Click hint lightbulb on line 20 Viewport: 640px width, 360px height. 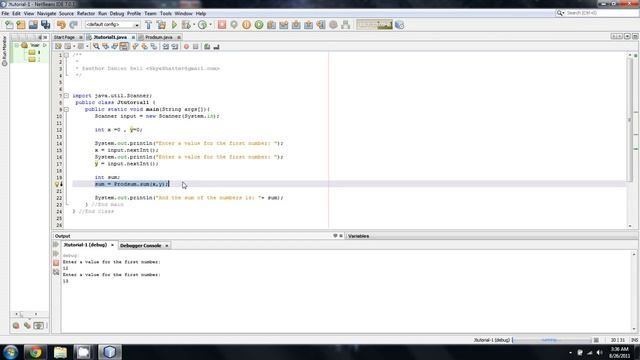pyautogui.click(x=58, y=184)
